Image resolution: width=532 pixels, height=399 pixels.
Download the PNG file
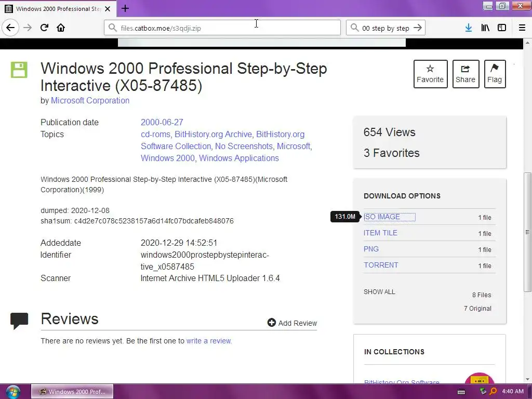tap(371, 249)
